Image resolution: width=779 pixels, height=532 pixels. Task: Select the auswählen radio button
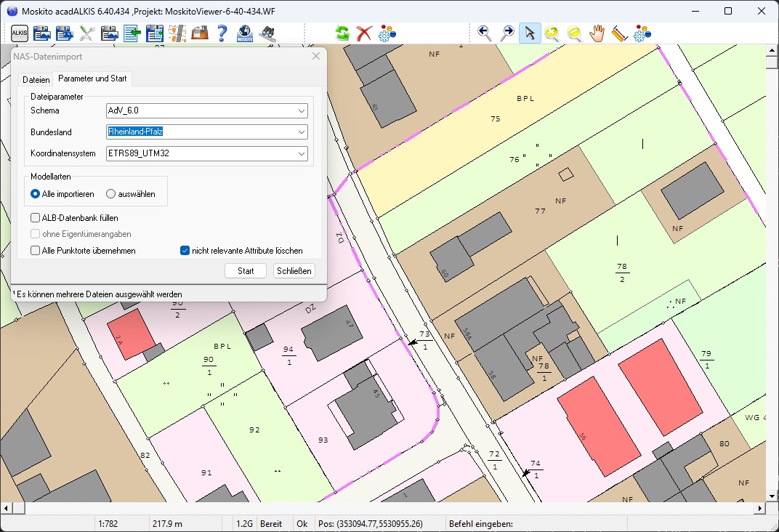111,194
